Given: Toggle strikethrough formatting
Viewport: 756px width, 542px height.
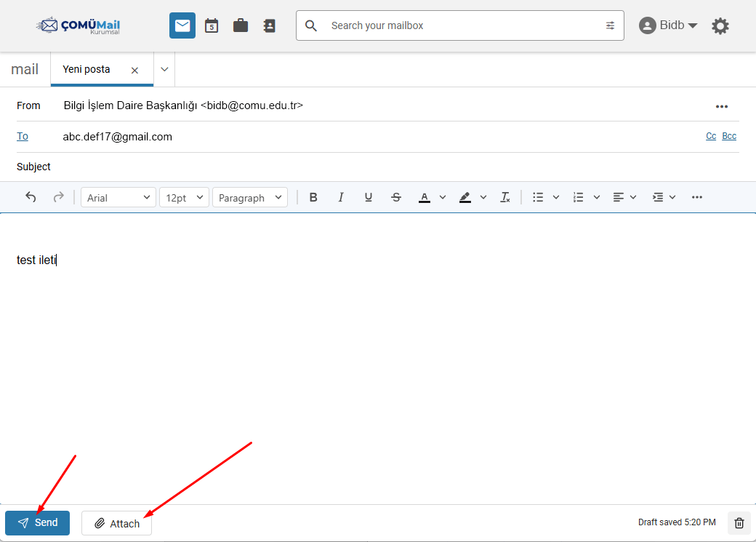Looking at the screenshot, I should tap(396, 197).
